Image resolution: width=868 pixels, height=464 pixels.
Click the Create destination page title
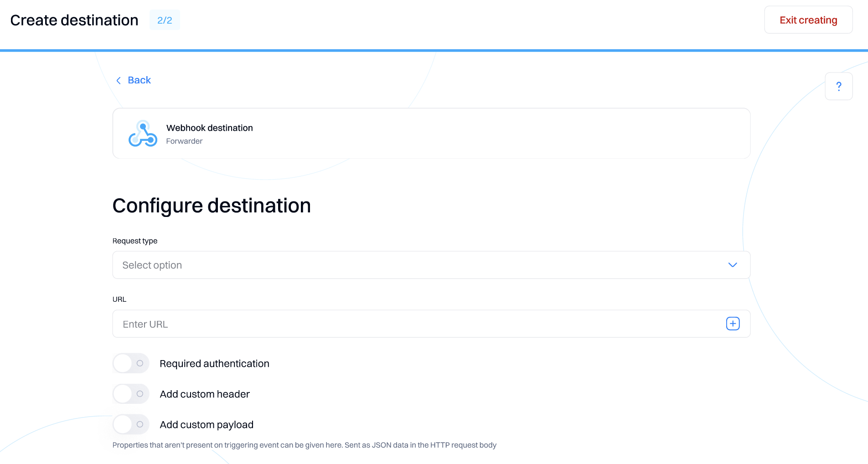coord(74,20)
